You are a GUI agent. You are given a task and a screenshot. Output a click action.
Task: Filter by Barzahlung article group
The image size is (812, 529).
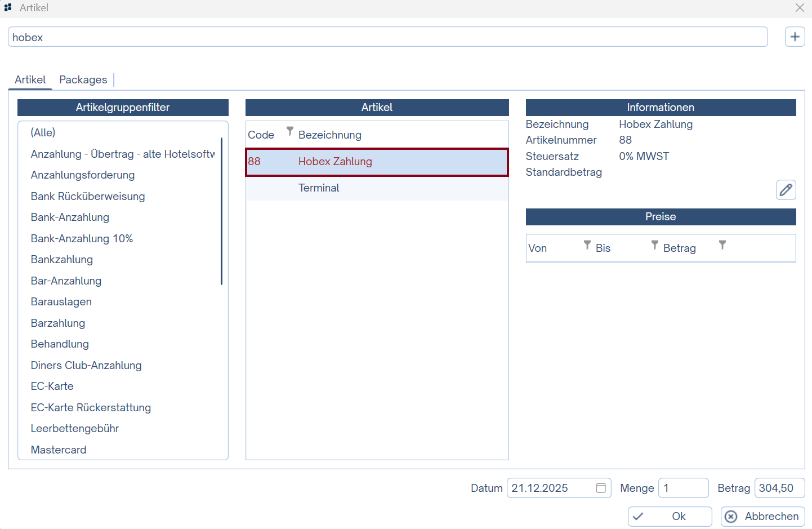(58, 323)
